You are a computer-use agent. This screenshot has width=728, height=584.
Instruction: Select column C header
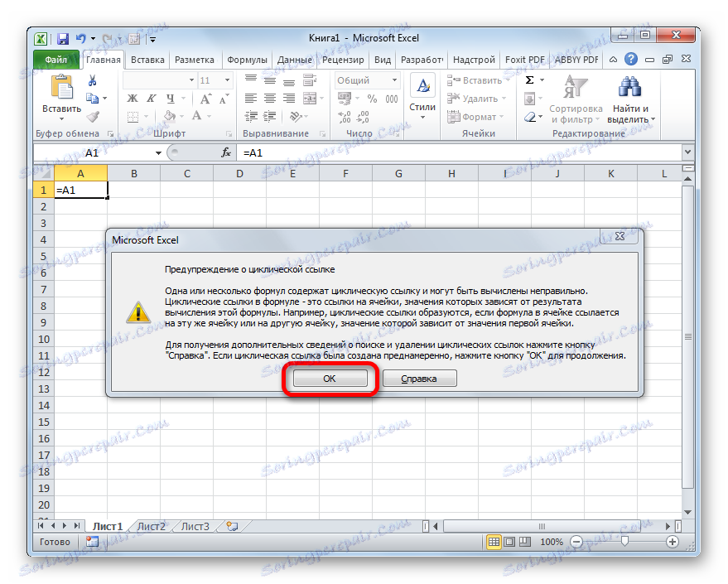(187, 174)
